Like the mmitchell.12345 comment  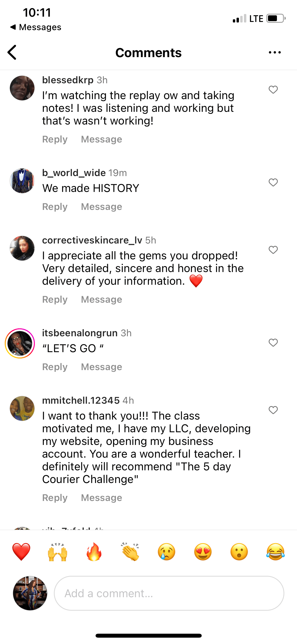click(x=273, y=410)
